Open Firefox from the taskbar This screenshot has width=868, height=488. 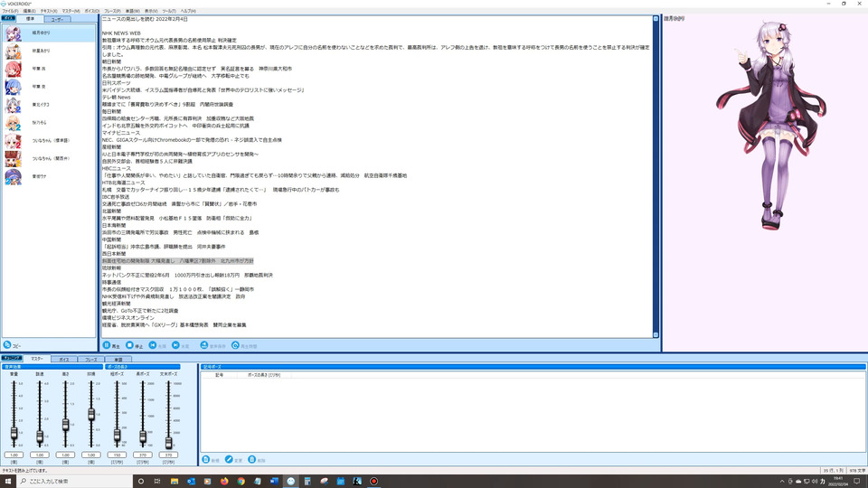click(x=224, y=481)
